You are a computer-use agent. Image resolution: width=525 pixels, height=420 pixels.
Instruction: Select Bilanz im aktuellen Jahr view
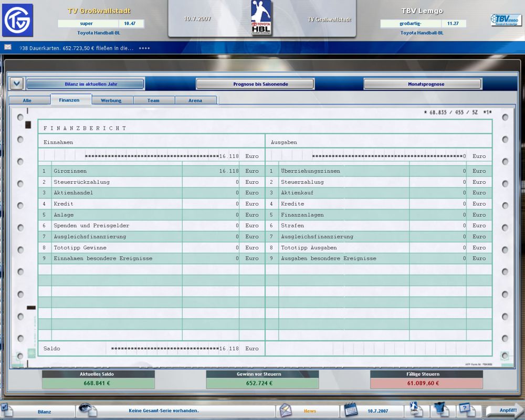pos(85,84)
